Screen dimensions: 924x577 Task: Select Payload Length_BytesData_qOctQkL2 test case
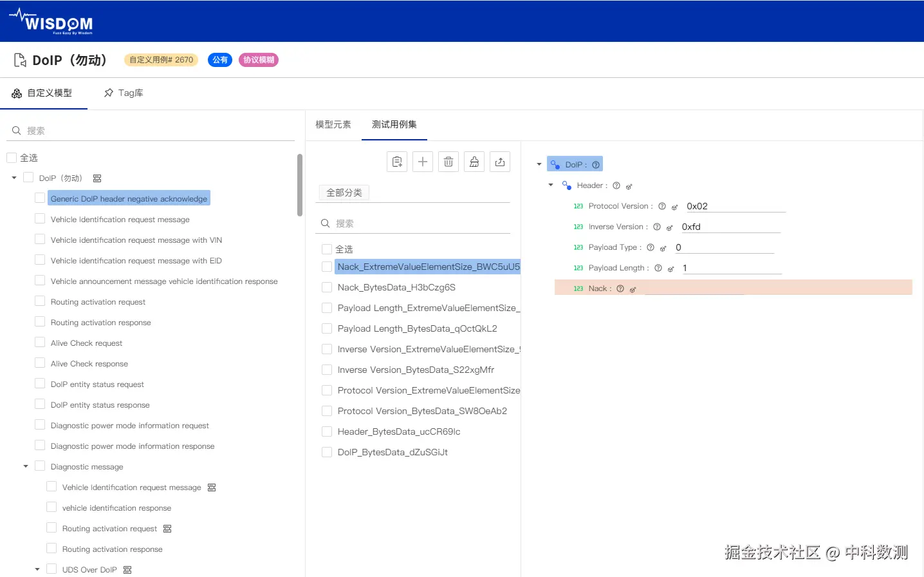tap(417, 328)
